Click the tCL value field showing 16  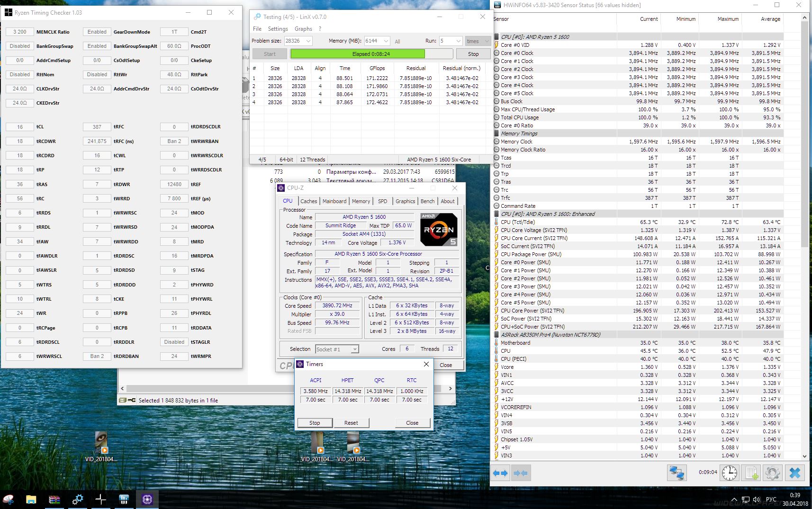(x=20, y=127)
